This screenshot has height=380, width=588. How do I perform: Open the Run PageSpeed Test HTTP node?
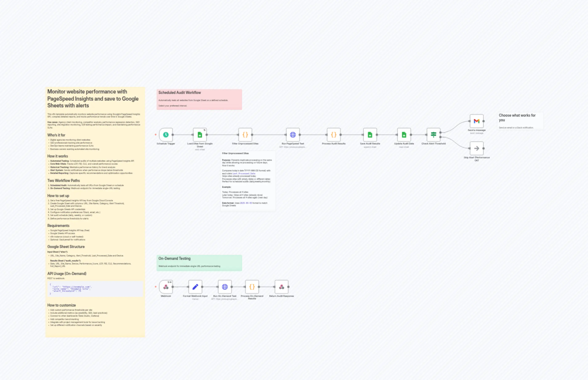[x=293, y=135]
